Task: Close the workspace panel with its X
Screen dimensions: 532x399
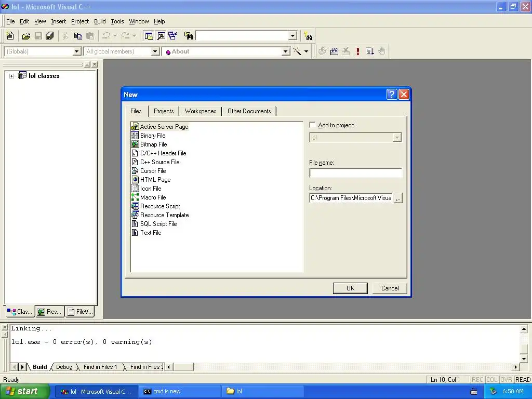Action: tap(95, 64)
